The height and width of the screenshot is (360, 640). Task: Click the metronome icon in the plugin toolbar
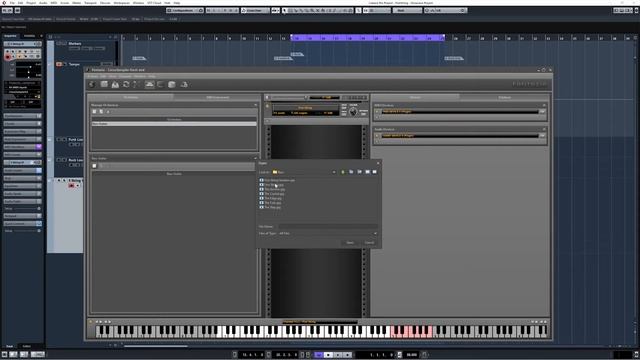pos(115,84)
